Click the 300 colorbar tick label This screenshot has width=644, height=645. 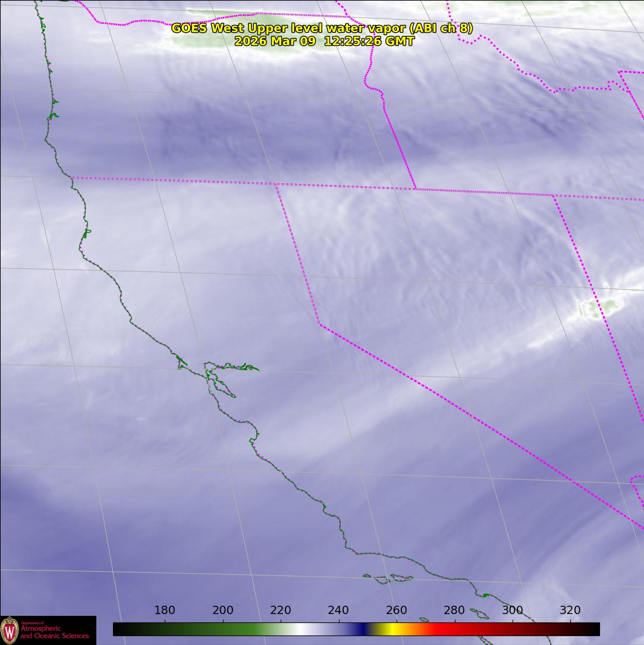512,610
